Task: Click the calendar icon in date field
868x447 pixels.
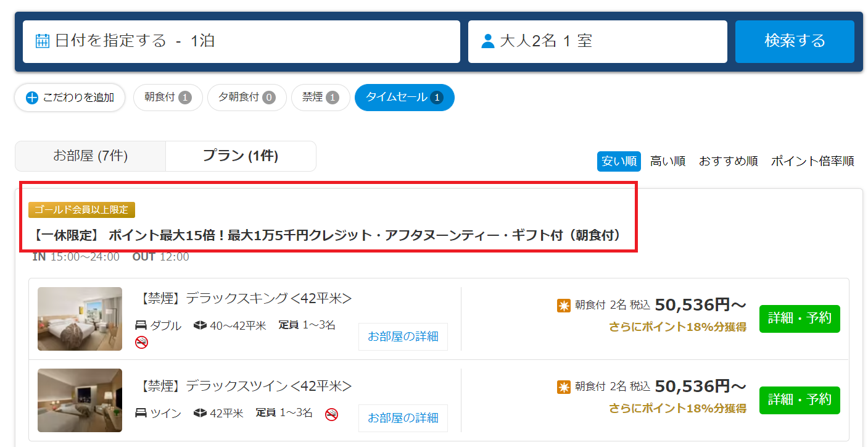Action: coord(43,41)
